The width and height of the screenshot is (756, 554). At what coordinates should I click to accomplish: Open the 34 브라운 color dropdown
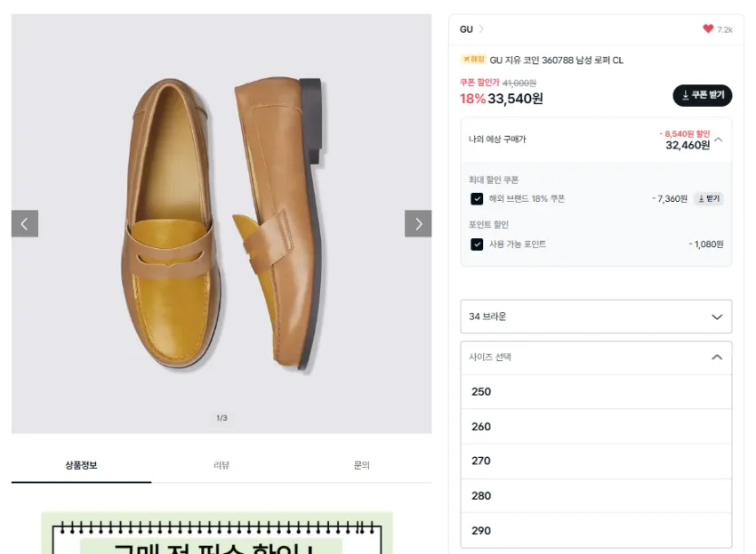596,317
